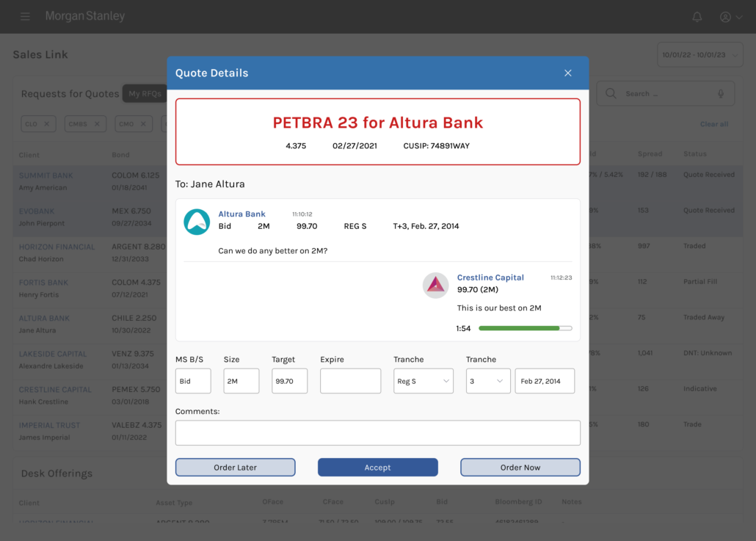The height and width of the screenshot is (541, 756).
Task: Remove the CMO filter chip
Action: click(x=143, y=124)
